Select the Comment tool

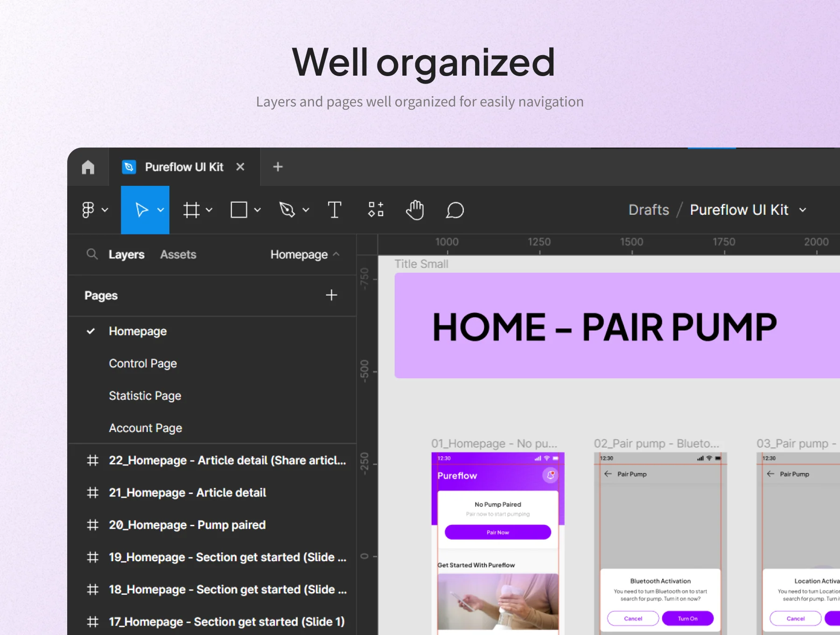click(x=455, y=210)
